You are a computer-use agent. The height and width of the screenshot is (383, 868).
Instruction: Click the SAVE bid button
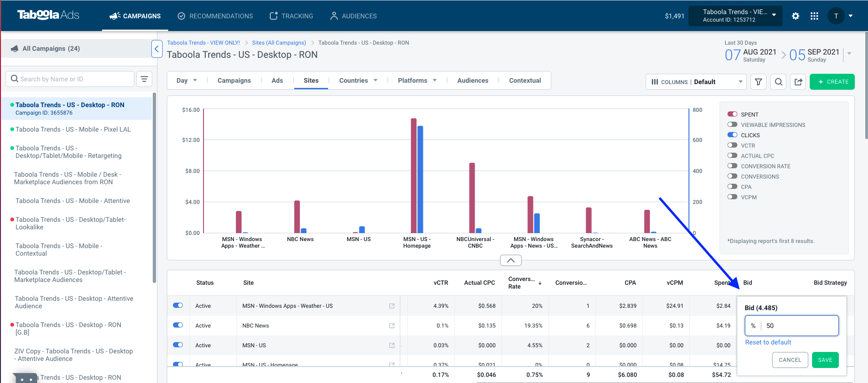point(825,360)
